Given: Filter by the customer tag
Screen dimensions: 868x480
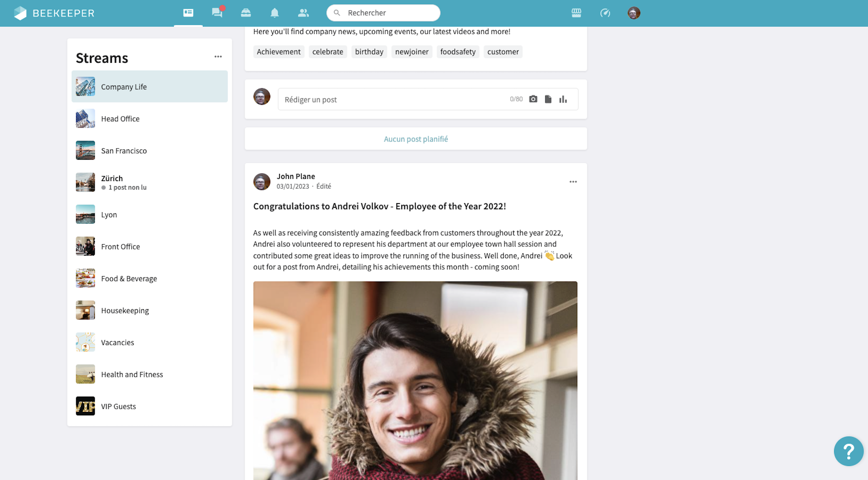Looking at the screenshot, I should coord(503,52).
